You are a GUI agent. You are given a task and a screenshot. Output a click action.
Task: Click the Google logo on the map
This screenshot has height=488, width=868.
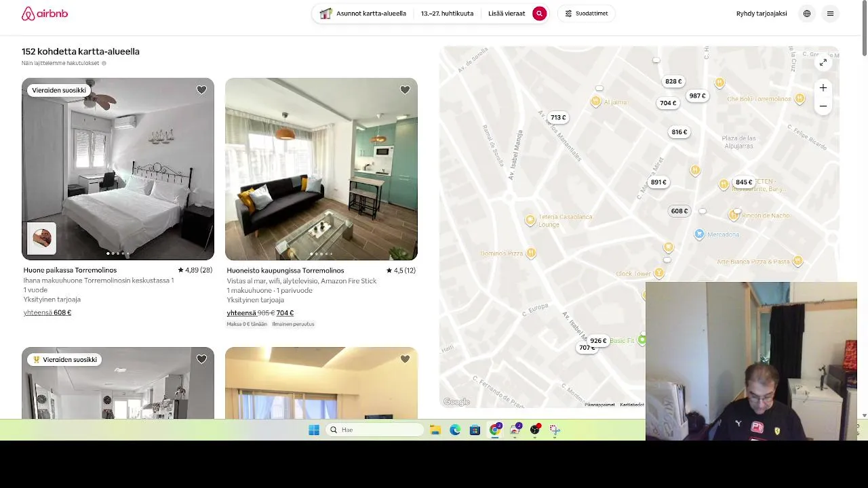pyautogui.click(x=456, y=402)
